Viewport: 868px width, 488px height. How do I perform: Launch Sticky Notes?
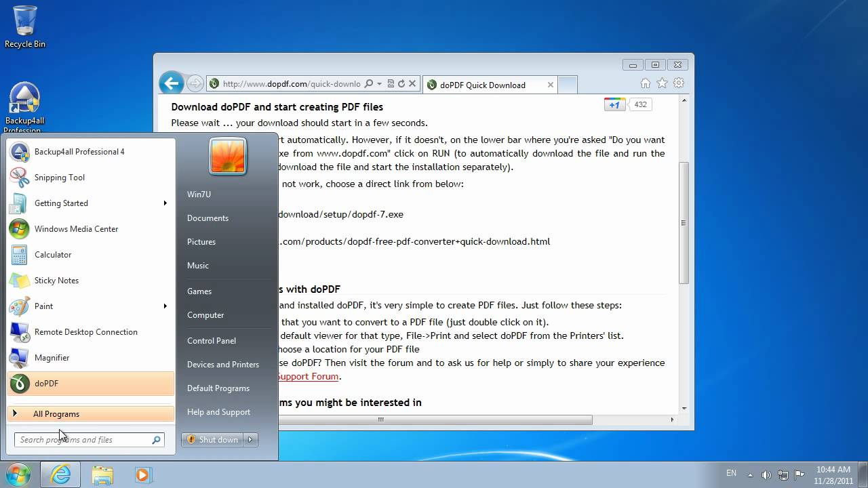coord(91,281)
